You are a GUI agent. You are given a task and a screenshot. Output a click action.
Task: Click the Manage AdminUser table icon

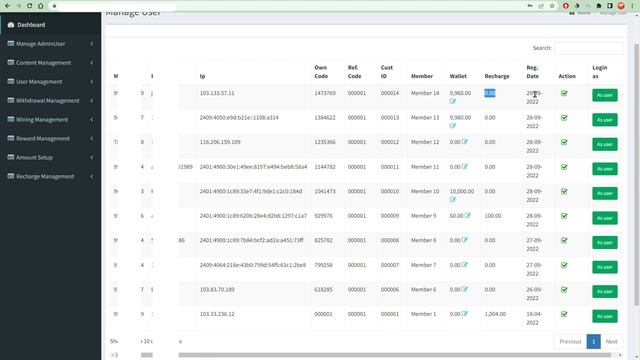pyautogui.click(x=11, y=44)
